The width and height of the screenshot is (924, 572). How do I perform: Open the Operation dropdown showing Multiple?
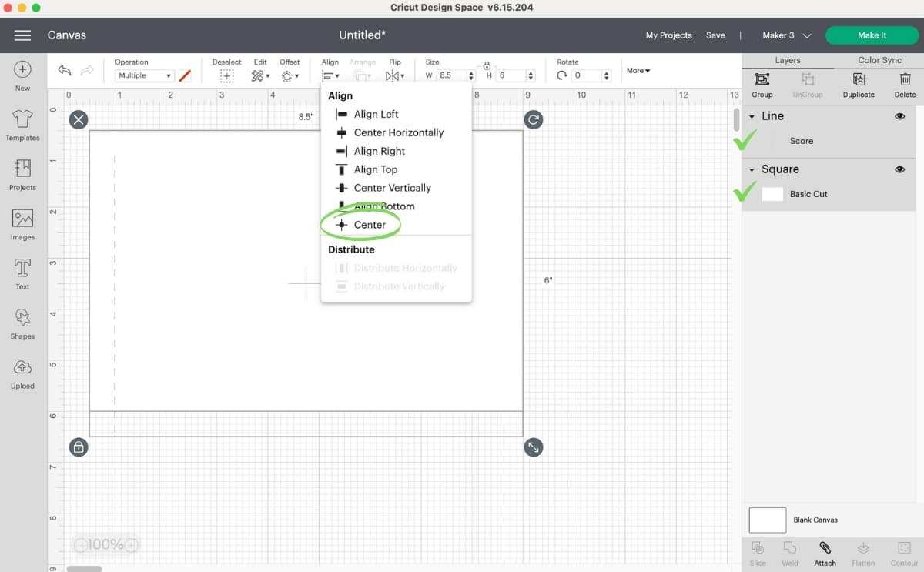[144, 75]
